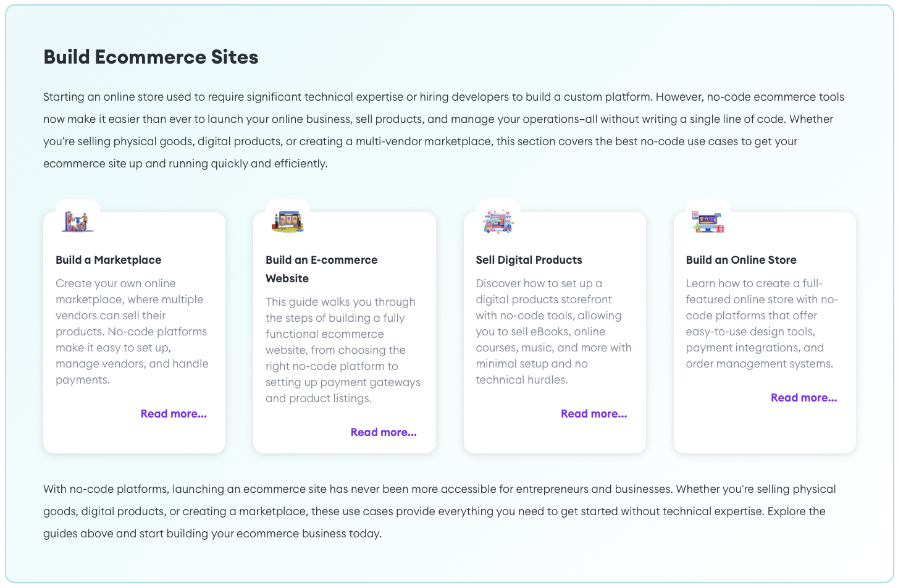This screenshot has height=588, width=898.
Task: Follow Read more link for Build an Online Store
Action: pyautogui.click(x=804, y=398)
